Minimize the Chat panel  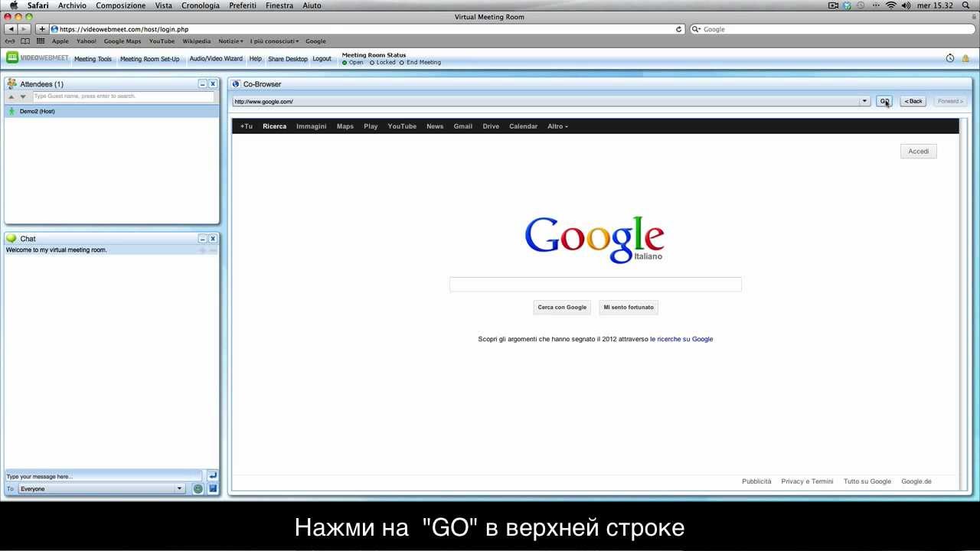[202, 239]
